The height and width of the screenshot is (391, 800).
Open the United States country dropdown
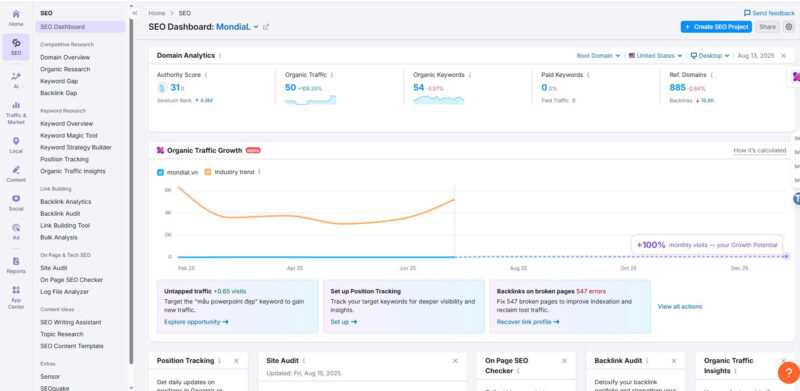click(655, 56)
